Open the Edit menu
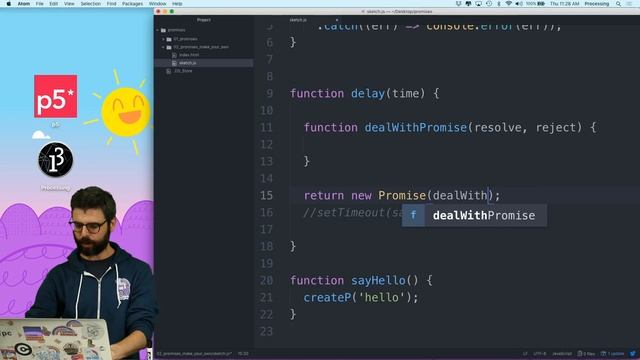640x360 pixels. coord(53,4)
